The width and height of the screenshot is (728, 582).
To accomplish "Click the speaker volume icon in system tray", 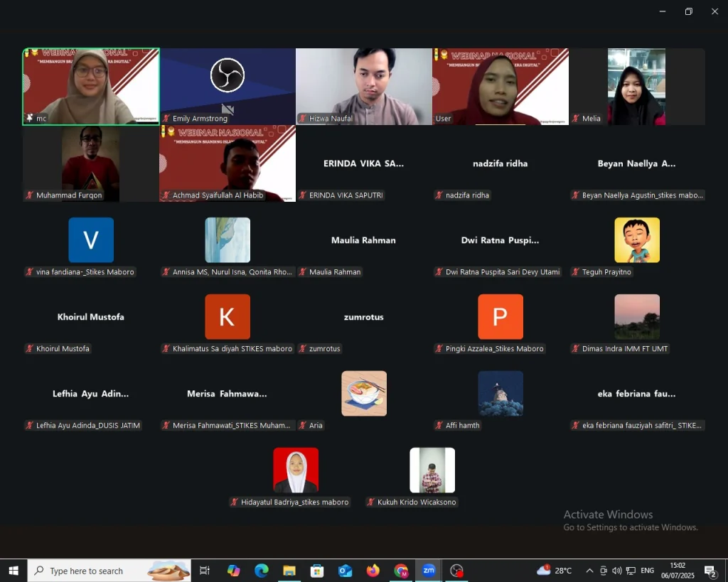I will click(x=616, y=570).
